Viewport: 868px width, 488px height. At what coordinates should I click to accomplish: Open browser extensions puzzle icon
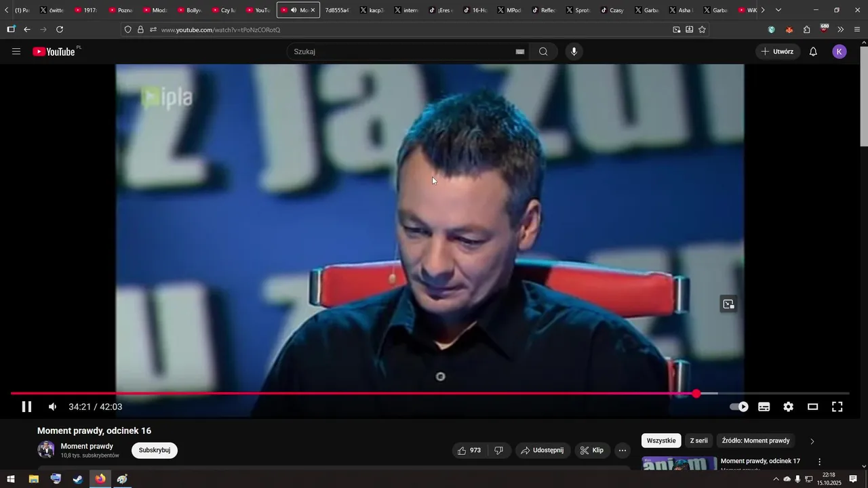[x=806, y=30]
